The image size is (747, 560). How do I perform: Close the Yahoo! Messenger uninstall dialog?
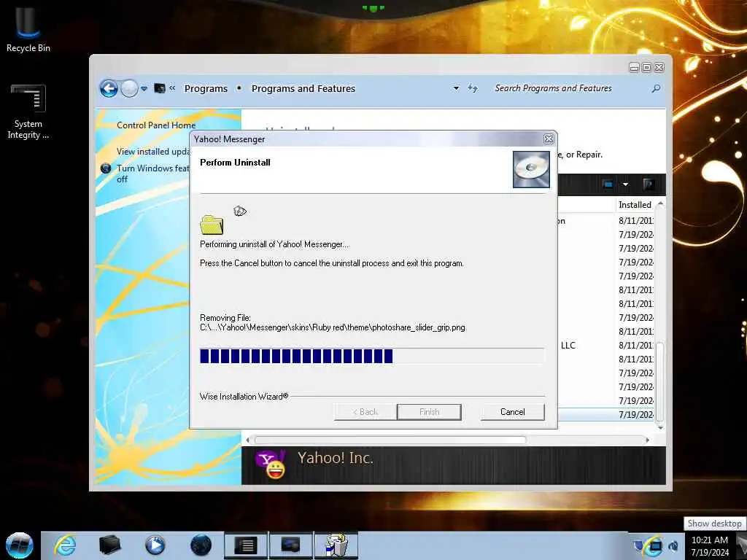pos(549,139)
